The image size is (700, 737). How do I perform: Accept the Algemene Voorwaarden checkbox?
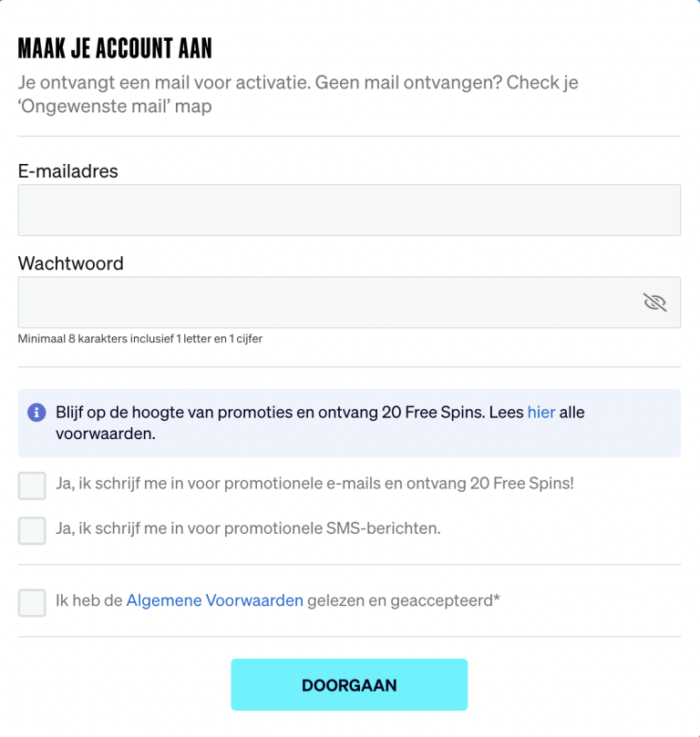point(32,602)
